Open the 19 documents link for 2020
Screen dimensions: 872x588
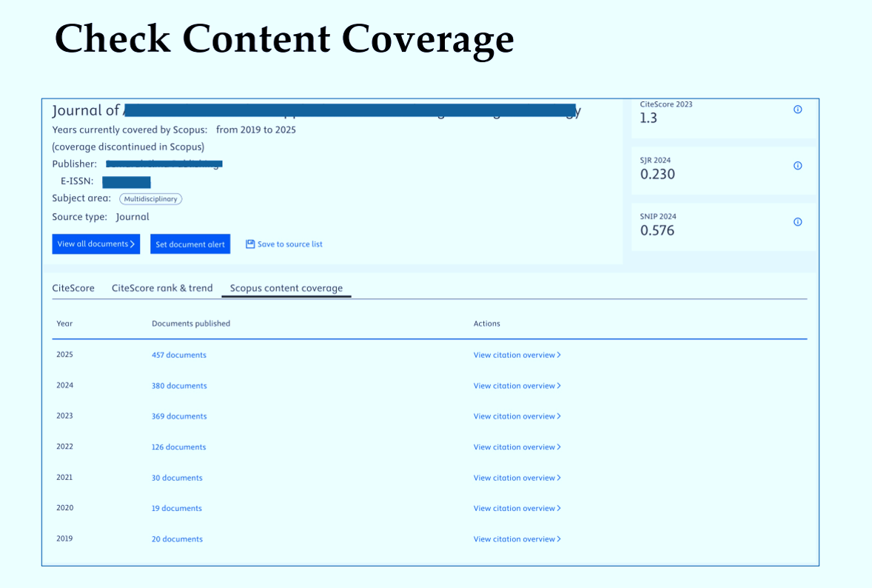[177, 509]
